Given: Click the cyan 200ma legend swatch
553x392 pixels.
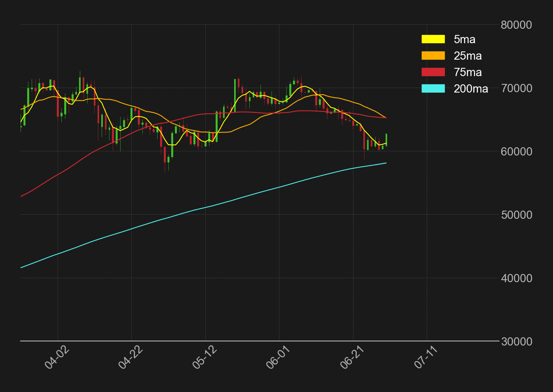Looking at the screenshot, I should [x=433, y=88].
